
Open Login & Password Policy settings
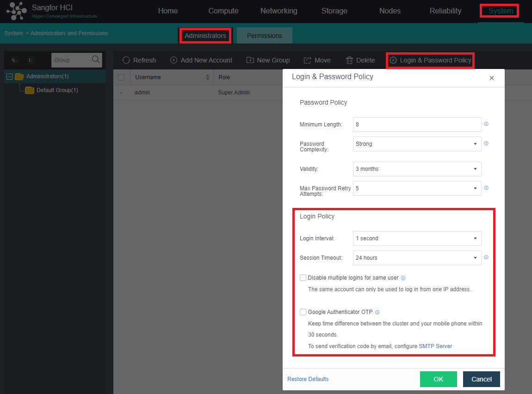tap(430, 60)
